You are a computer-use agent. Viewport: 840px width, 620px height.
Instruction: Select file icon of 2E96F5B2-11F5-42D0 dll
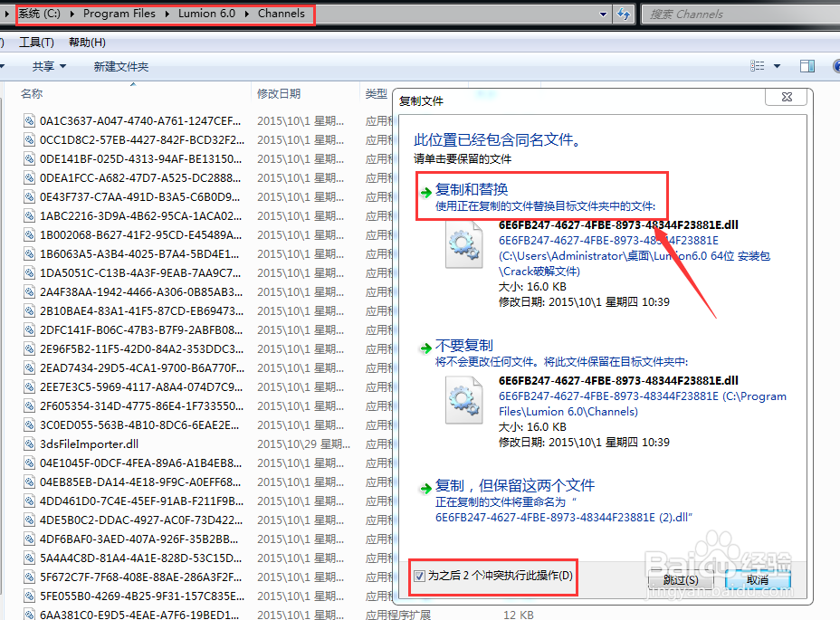point(30,349)
